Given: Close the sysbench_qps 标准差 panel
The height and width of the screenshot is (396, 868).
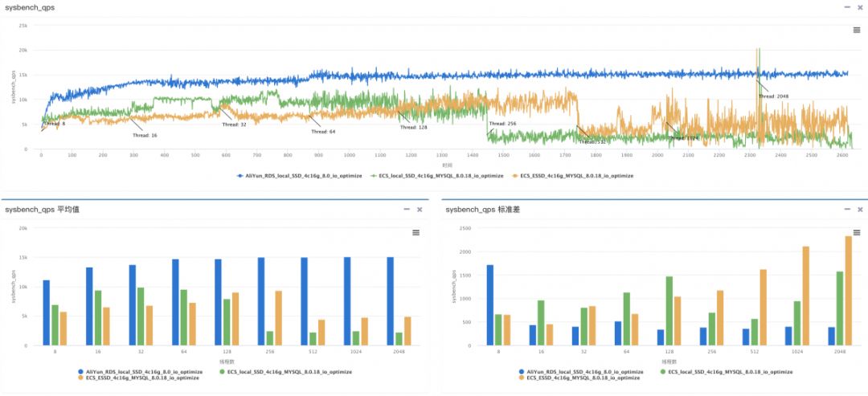Looking at the screenshot, I should [x=860, y=209].
